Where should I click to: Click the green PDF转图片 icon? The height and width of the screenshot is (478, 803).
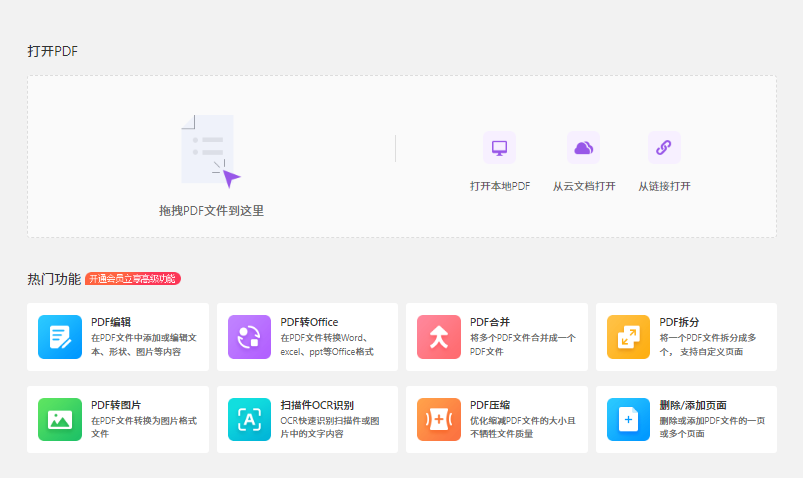click(59, 419)
